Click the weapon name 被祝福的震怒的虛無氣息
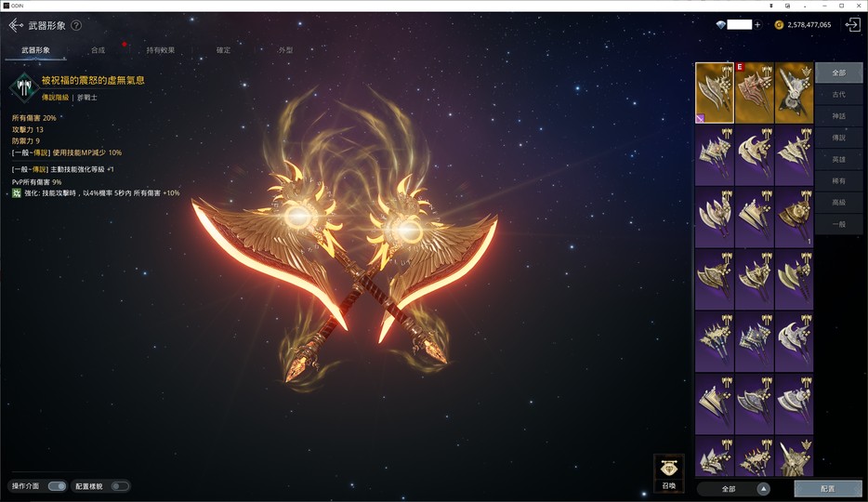This screenshot has height=502, width=868. pos(93,80)
